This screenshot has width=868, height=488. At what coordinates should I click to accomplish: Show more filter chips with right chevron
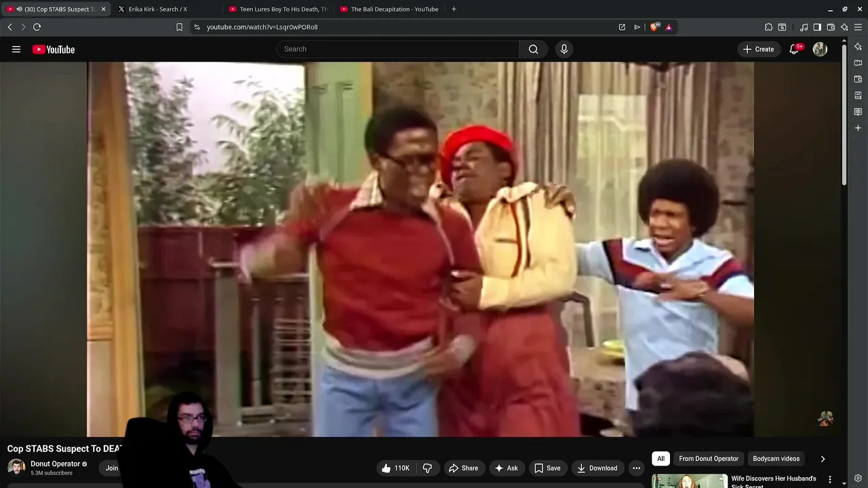pyautogui.click(x=823, y=459)
